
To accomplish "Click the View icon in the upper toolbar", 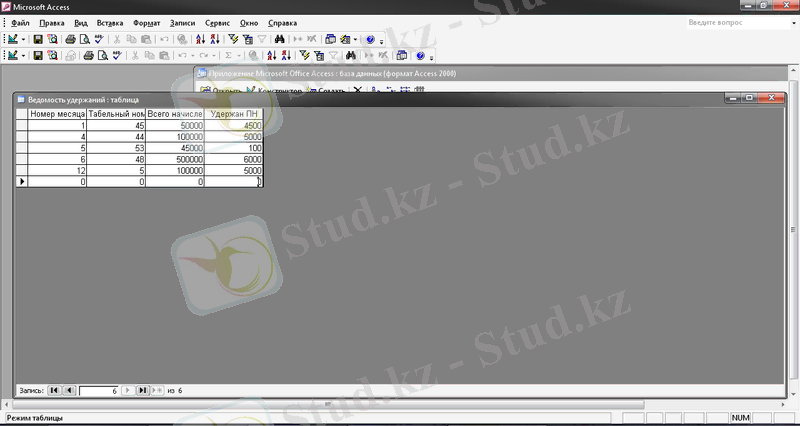I will click(x=13, y=39).
